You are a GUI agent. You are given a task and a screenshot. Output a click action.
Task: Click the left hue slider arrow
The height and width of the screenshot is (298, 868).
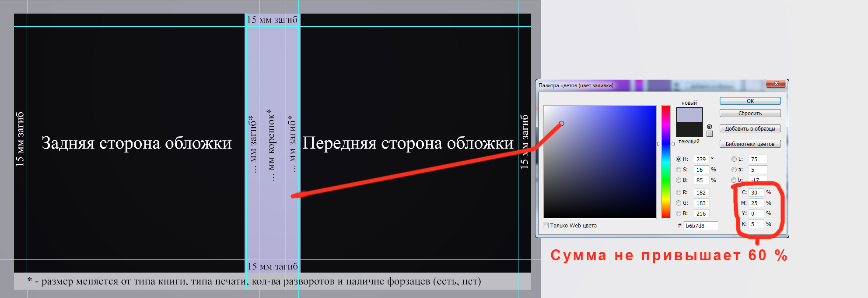click(x=659, y=144)
